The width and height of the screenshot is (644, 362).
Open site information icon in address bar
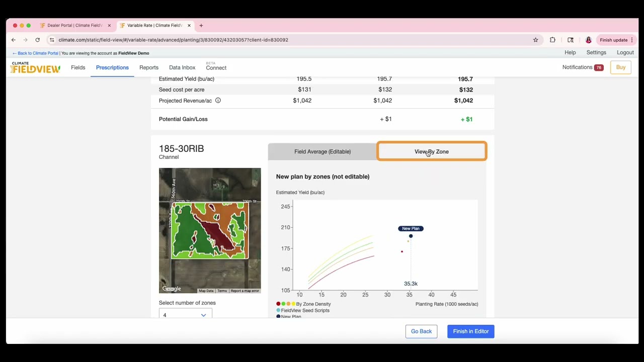pos(52,40)
